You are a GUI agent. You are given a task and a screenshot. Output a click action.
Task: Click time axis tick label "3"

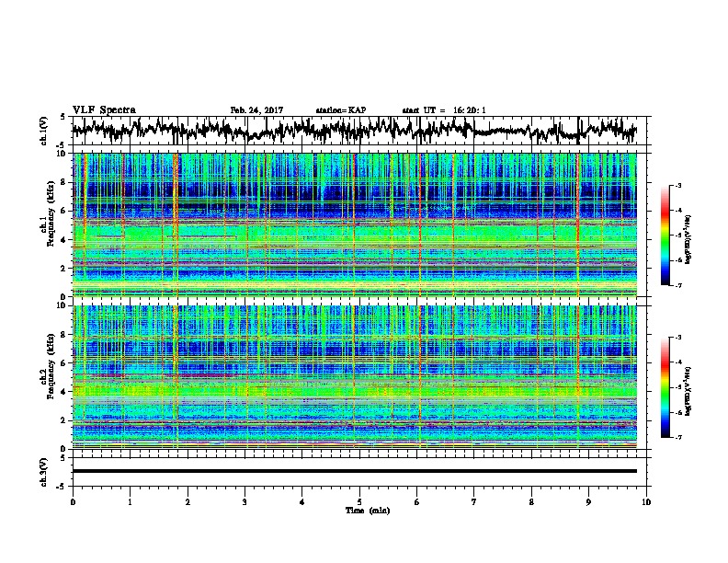pos(245,502)
